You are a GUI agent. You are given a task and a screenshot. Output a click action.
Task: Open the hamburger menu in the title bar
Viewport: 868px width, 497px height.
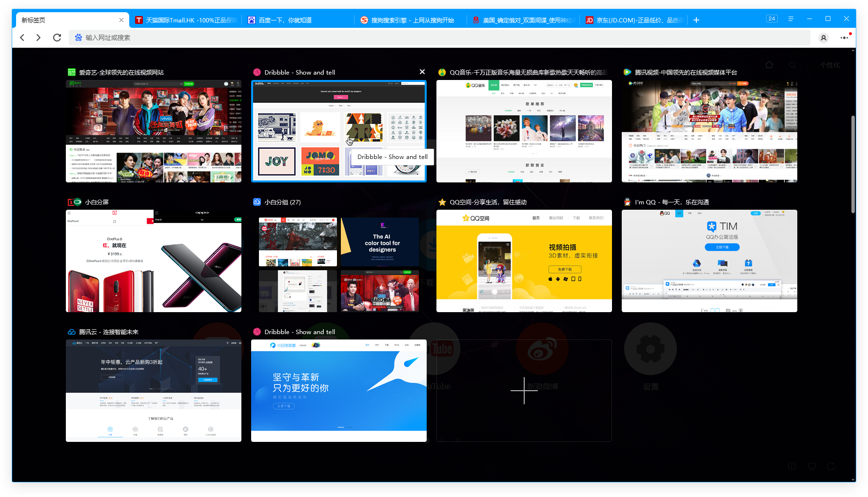coord(790,19)
